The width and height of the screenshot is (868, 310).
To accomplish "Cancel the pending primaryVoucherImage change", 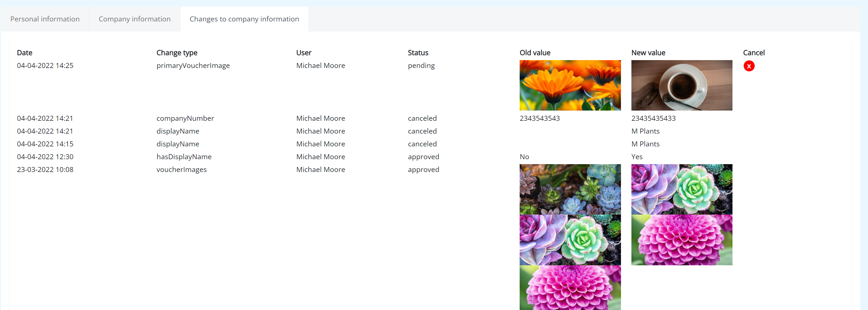I will (x=749, y=66).
